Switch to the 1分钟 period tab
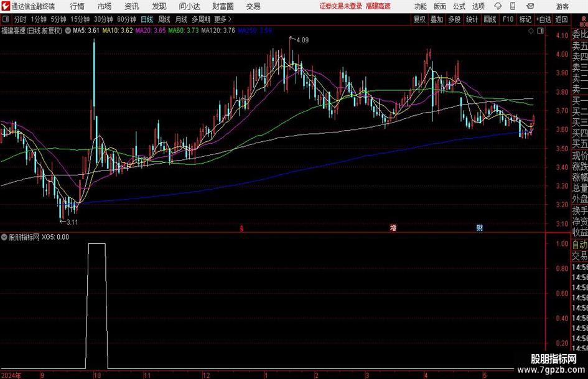This screenshot has height=379, width=588. coord(39,19)
